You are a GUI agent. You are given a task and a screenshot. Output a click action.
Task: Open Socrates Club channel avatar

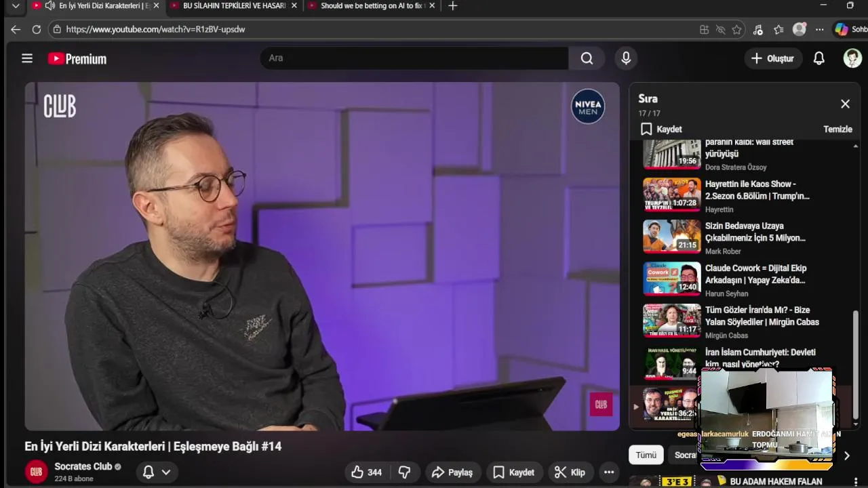(37, 472)
